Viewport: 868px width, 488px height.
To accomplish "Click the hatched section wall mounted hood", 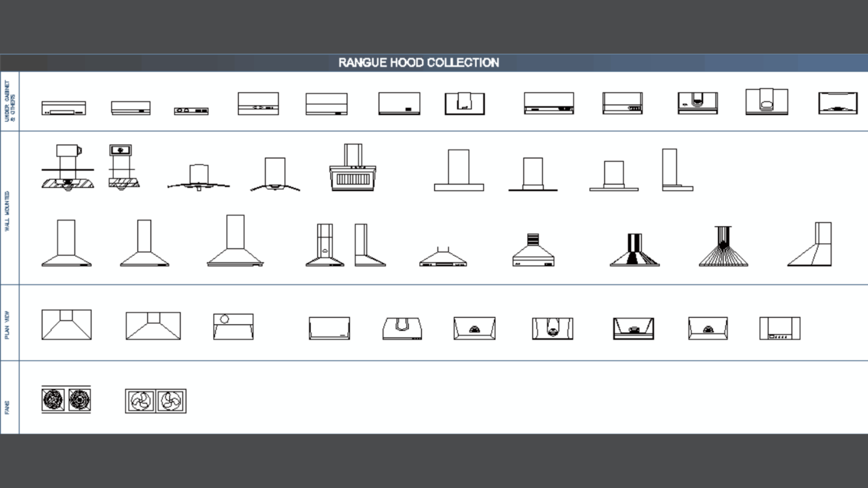I will 68,168.
